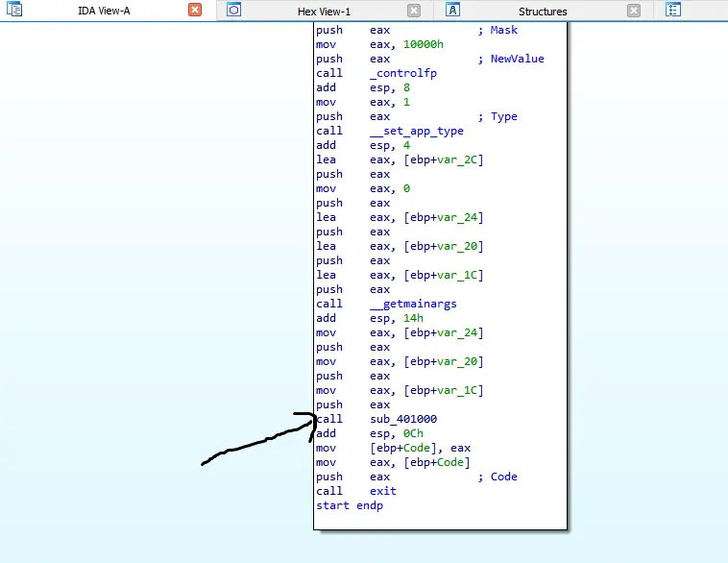Select the 'esp, 4' operand
Image resolution: width=728 pixels, height=563 pixels.
390,145
